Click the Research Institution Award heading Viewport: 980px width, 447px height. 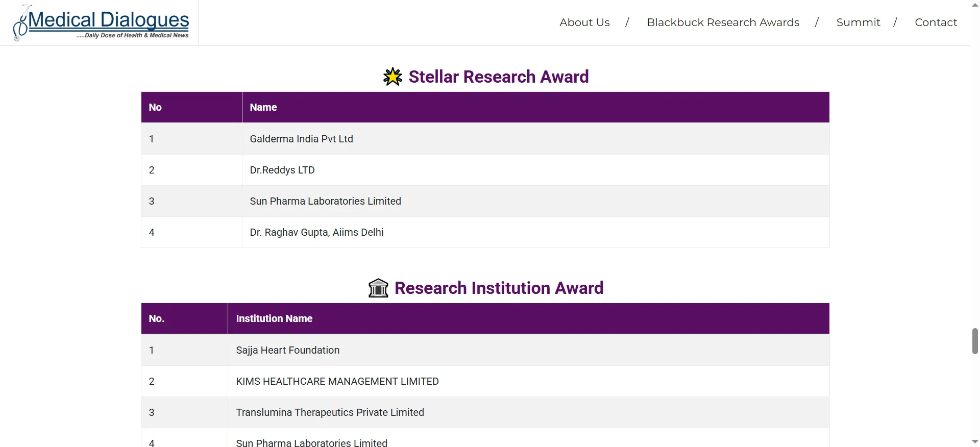[499, 288]
